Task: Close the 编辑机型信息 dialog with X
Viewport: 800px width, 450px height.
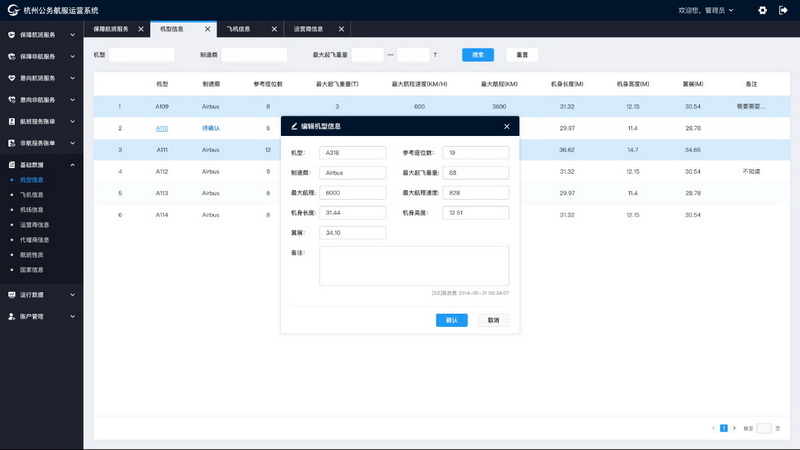Action: (507, 127)
